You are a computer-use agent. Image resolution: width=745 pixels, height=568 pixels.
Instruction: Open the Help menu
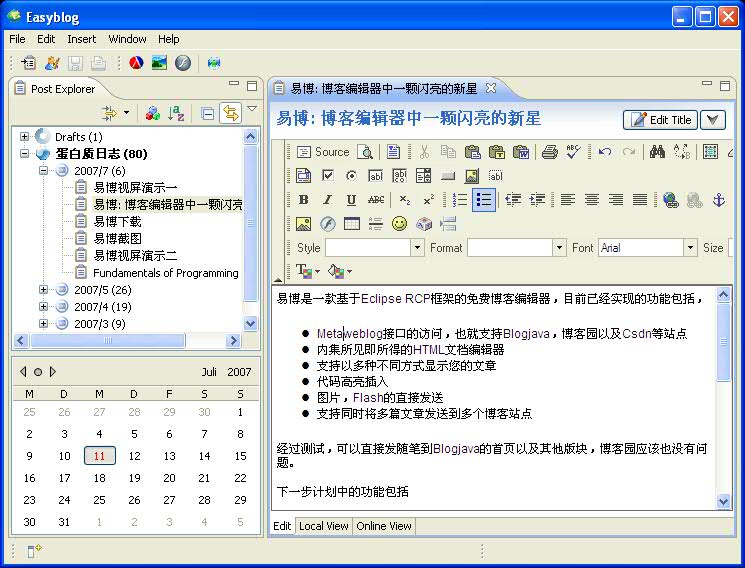click(169, 39)
